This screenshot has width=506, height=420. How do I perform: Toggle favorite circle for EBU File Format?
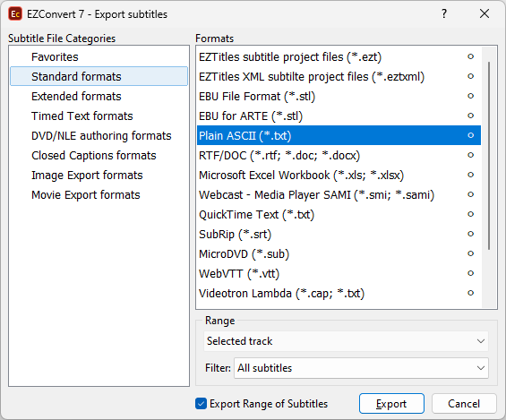coord(470,96)
